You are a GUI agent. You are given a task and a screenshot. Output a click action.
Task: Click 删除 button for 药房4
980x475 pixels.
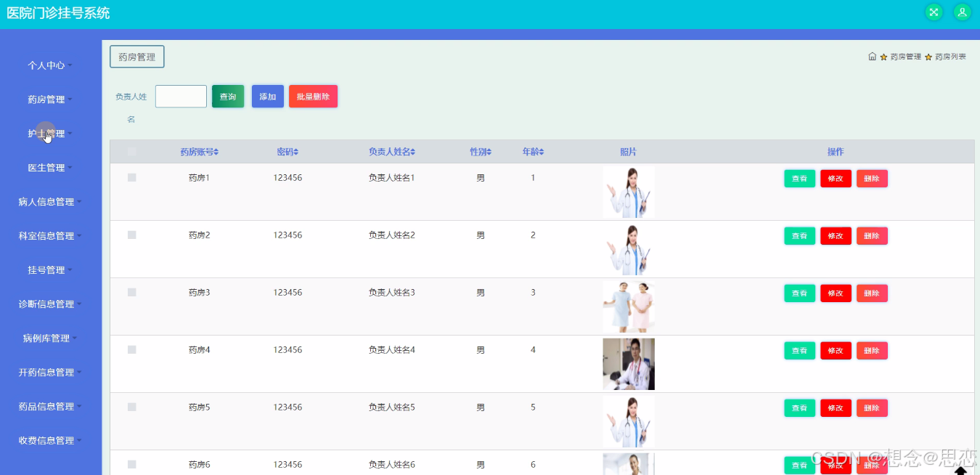(872, 351)
